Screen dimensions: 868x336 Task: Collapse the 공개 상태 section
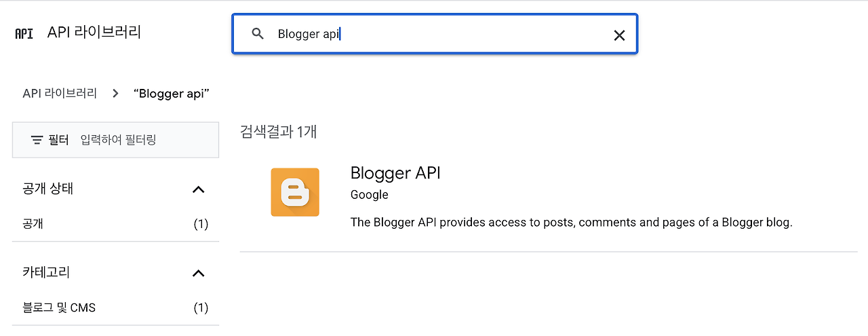198,189
